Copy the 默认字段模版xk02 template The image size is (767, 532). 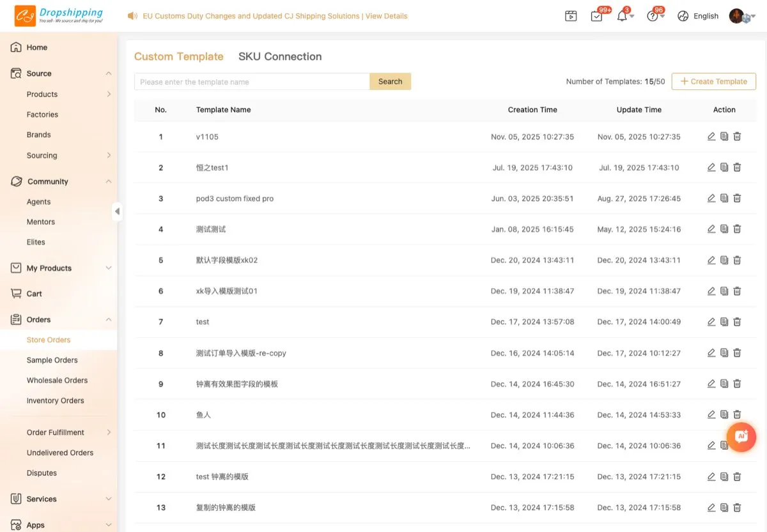point(724,260)
